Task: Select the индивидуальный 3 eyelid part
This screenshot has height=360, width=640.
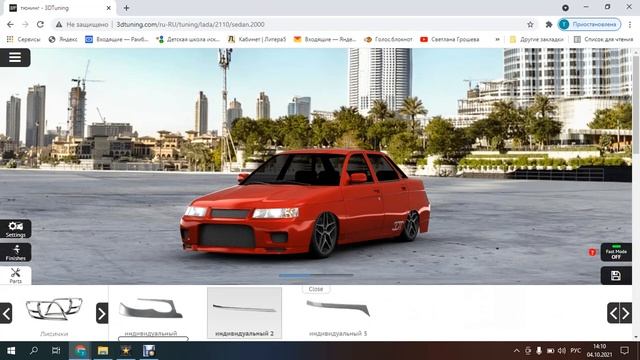Action: pos(338,313)
